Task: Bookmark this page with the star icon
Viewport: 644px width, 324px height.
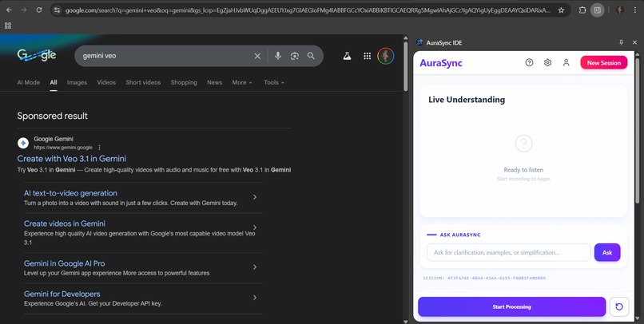Action: (561, 10)
